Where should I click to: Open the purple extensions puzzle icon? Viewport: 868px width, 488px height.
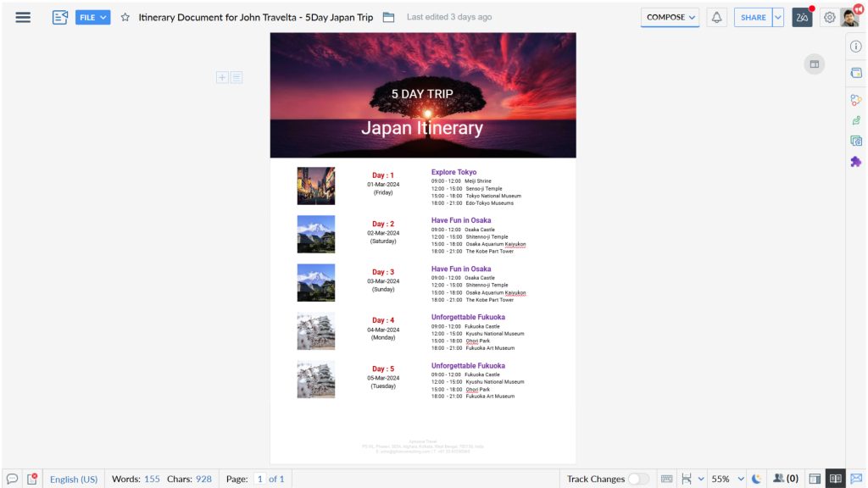tap(856, 162)
